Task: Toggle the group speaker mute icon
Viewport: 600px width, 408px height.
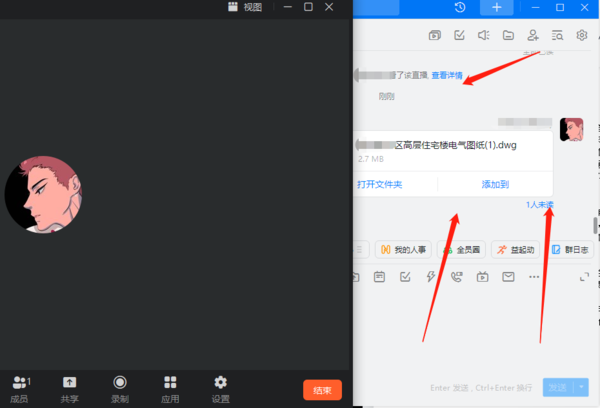Action: [483, 36]
